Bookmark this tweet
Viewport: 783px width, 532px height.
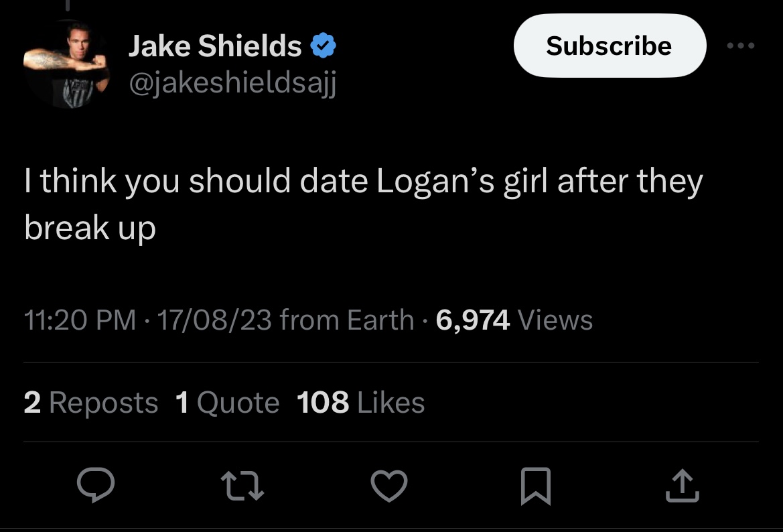click(536, 486)
